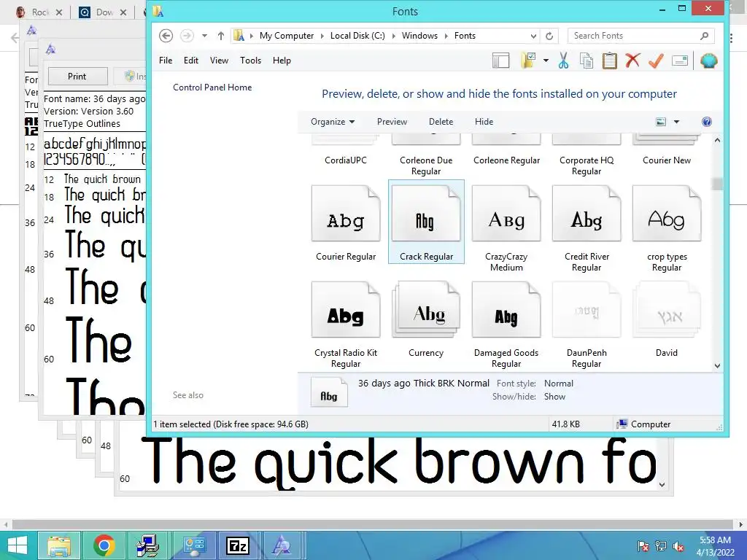Image resolution: width=747 pixels, height=560 pixels.
Task: Click My Computer in address bar
Action: coord(287,36)
